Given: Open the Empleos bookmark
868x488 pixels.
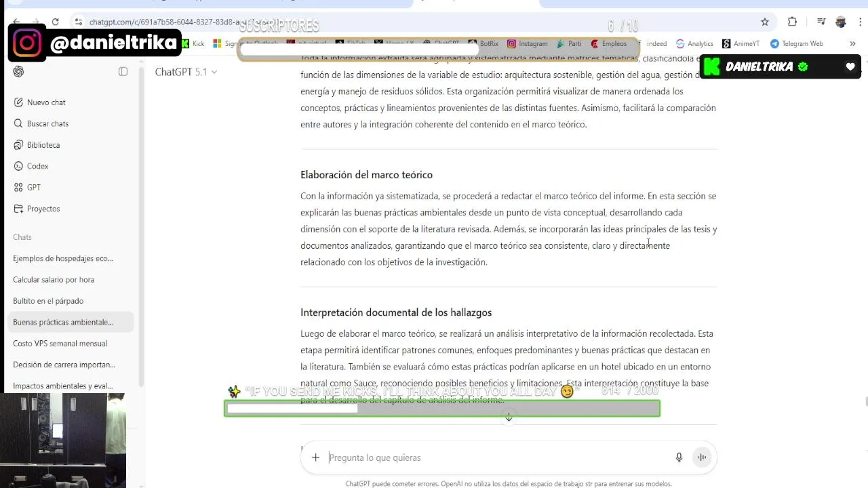Looking at the screenshot, I should pyautogui.click(x=609, y=43).
